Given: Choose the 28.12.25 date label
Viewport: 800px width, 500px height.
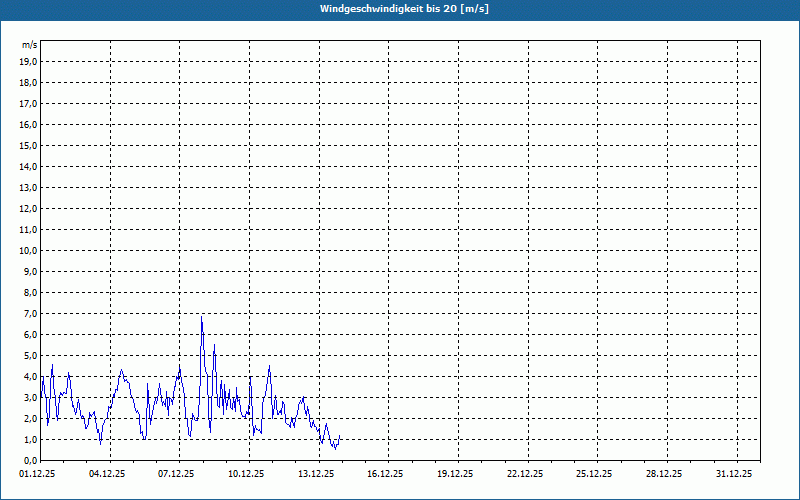Looking at the screenshot, I should 663,474.
